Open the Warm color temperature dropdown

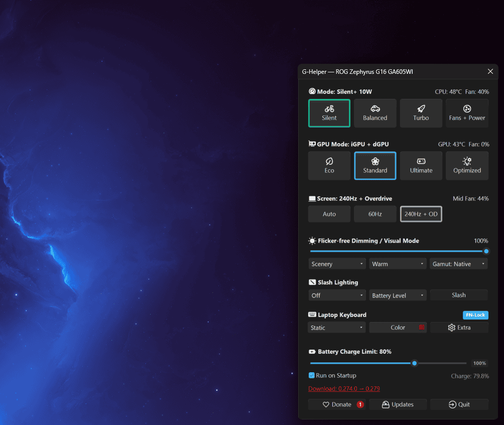coord(398,264)
